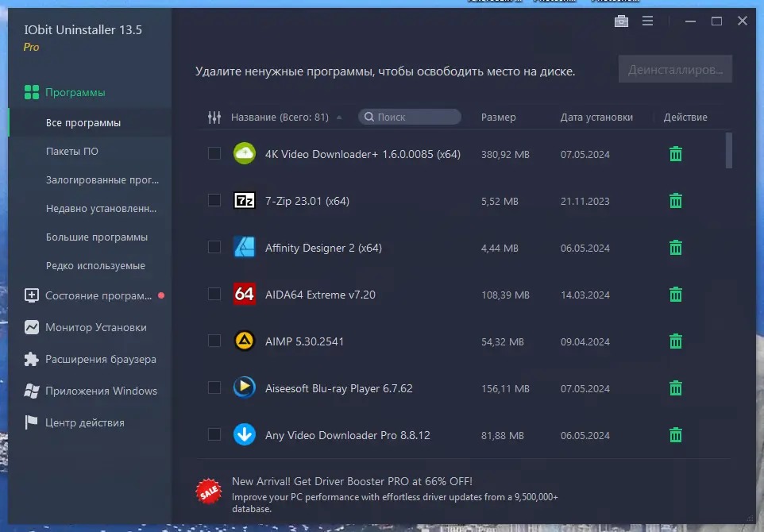Screen dimensions: 764x532
Task: Click the Any Video Downloader Pro icon
Action: coord(244,434)
